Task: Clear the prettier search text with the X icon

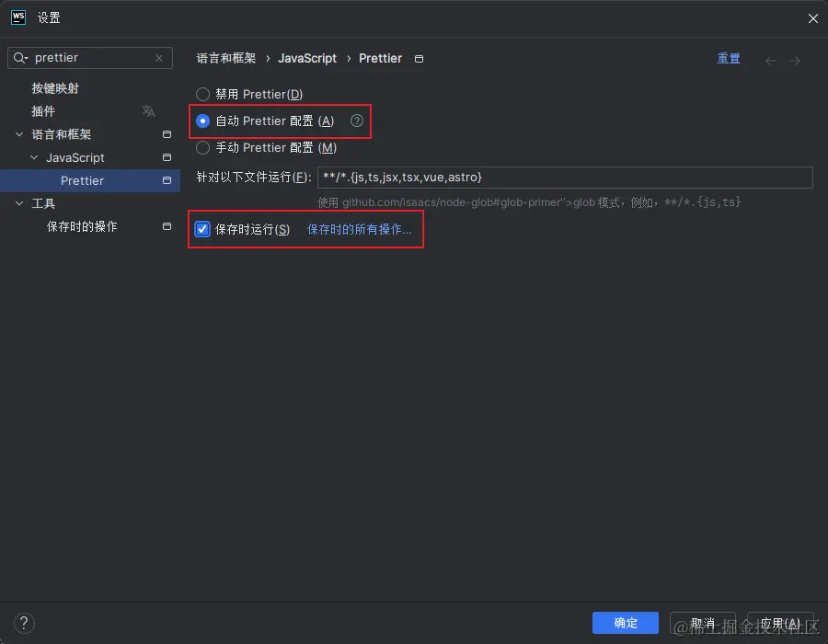Action: (x=159, y=58)
